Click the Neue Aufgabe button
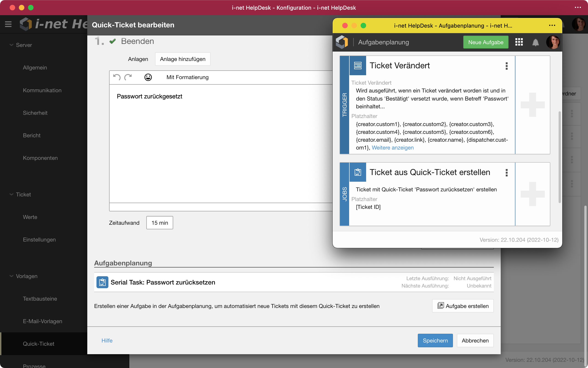Image resolution: width=588 pixels, height=368 pixels. (486, 42)
